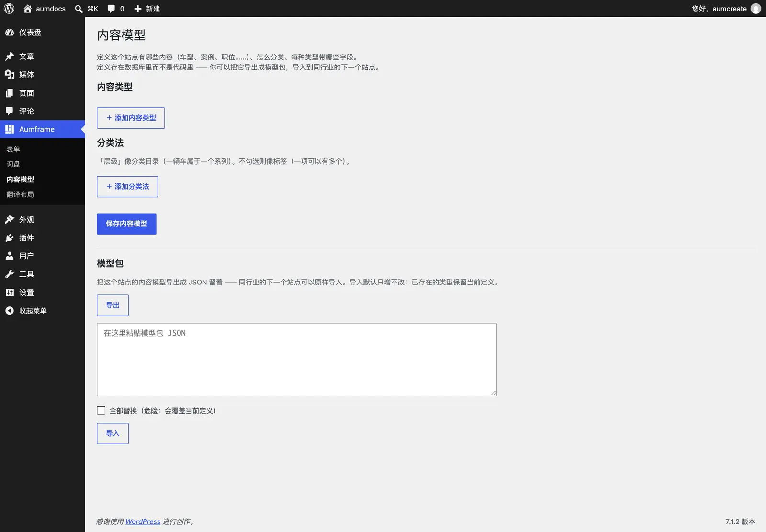Viewport: 766px width, 532px height.
Task: Click the plus icon for 新建
Action: point(138,9)
